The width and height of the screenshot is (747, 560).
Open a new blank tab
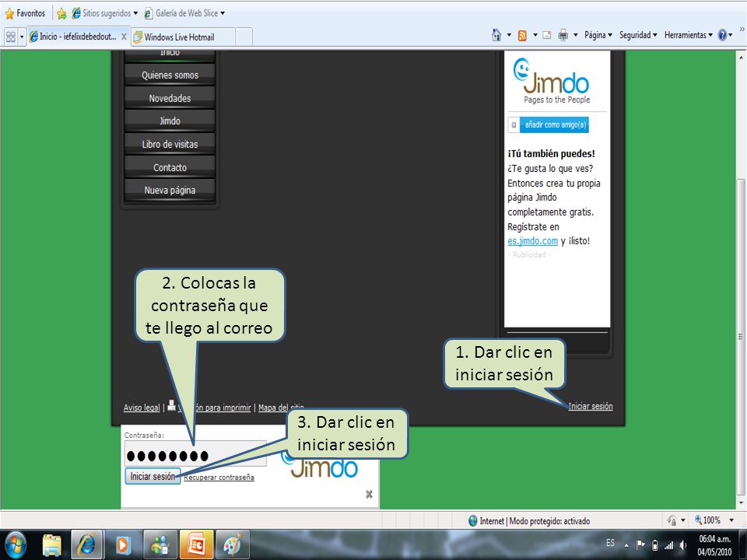(x=244, y=37)
